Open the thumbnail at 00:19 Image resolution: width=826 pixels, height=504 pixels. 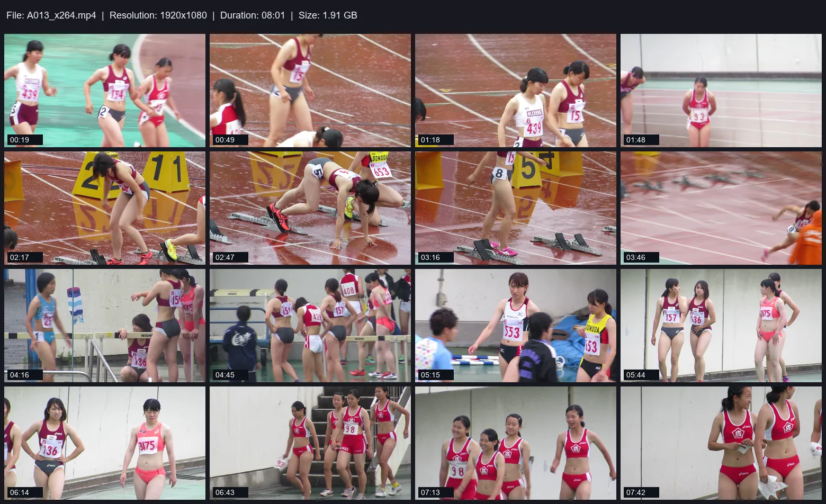pos(105,91)
